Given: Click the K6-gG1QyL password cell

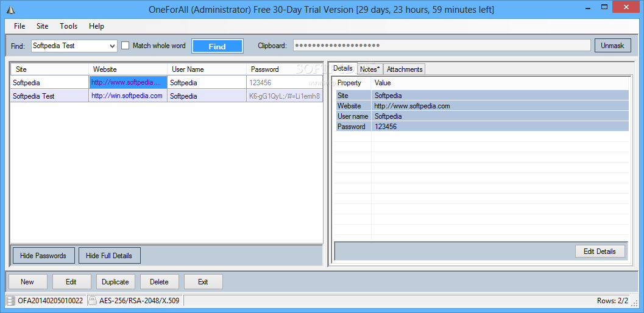Looking at the screenshot, I should point(285,96).
